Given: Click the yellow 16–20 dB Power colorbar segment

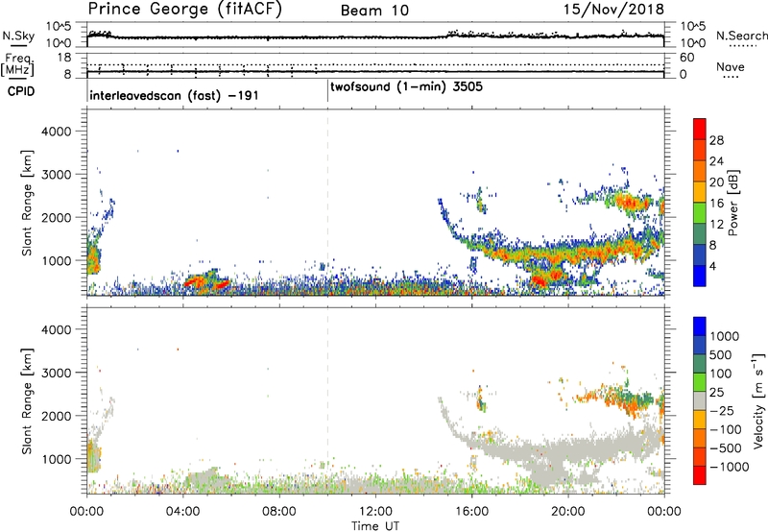Looking at the screenshot, I should 700,192.
